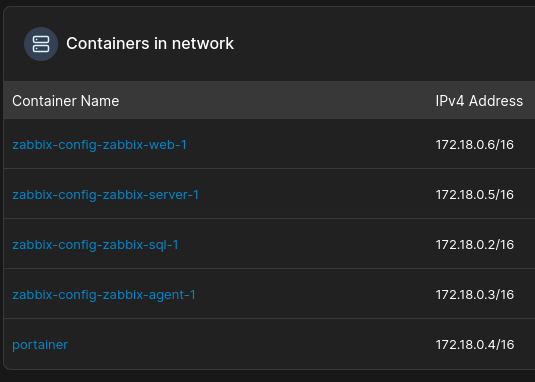Select the whole zabbix-server-1 table row
The width and height of the screenshot is (535, 382).
[269, 193]
